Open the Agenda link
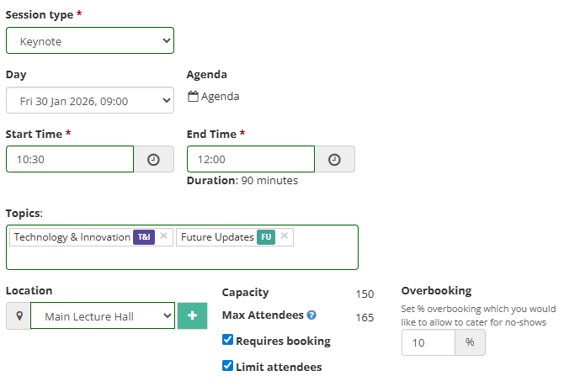This screenshot has width=580, height=392. tap(220, 97)
